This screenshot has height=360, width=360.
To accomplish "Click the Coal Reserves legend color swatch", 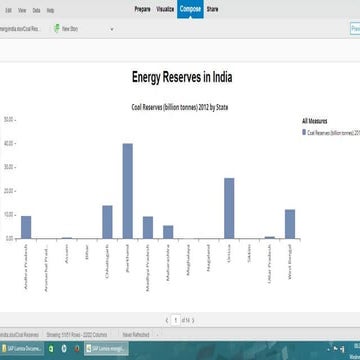I will (x=304, y=132).
